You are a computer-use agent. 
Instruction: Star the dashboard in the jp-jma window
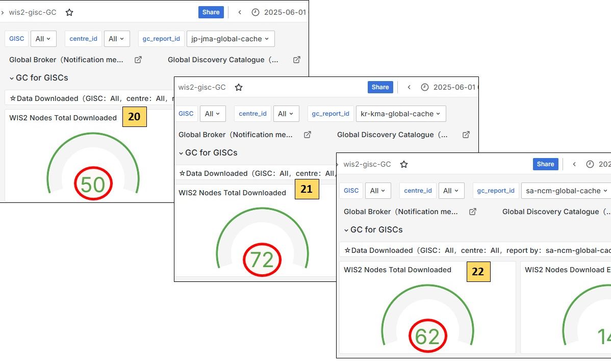[69, 12]
